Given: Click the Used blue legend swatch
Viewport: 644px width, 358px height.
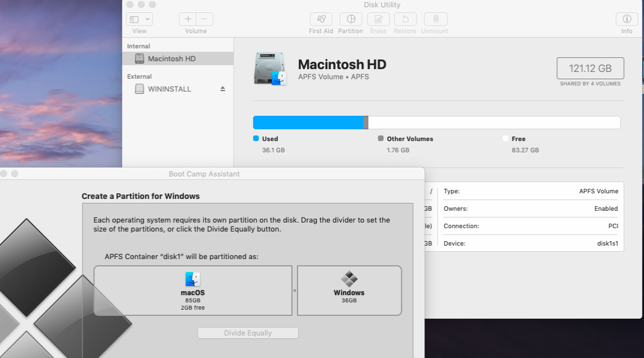Looking at the screenshot, I should point(256,138).
